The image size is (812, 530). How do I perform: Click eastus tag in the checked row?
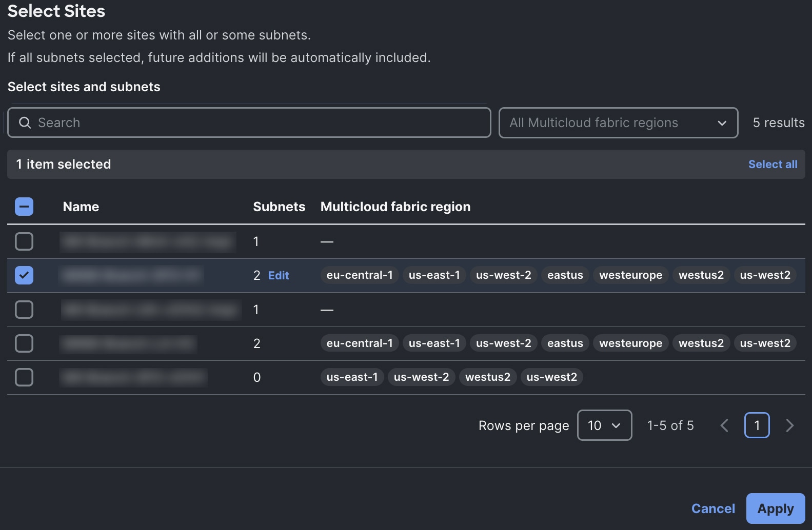pos(565,275)
